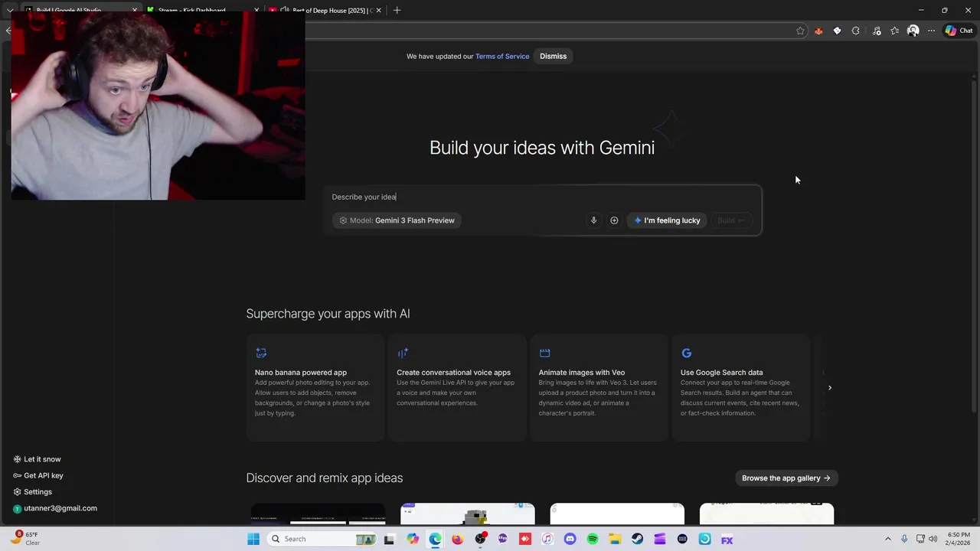The image size is (980, 551).
Task: Open a new browser tab
Action: point(397,11)
